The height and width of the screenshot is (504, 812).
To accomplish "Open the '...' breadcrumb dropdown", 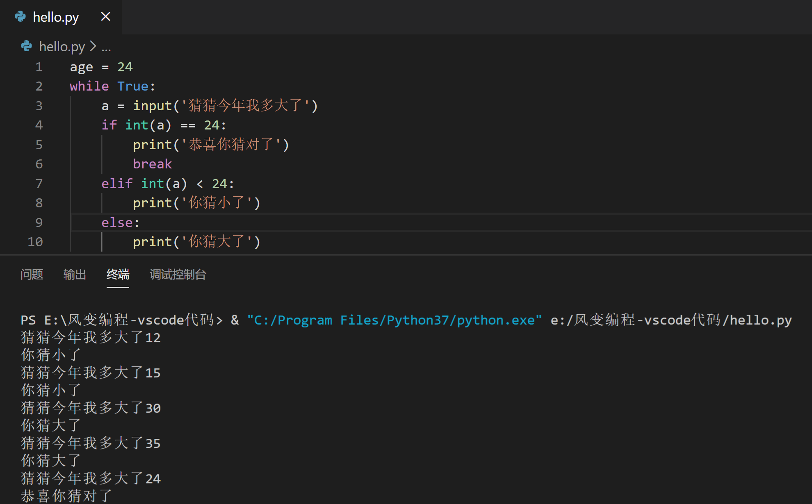I will coord(107,48).
